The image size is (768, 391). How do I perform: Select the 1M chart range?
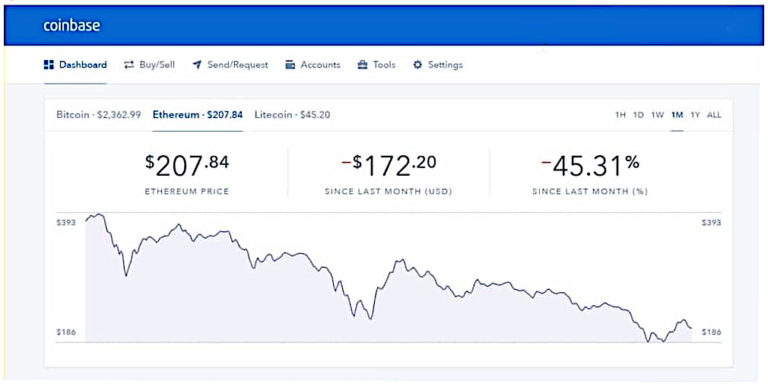click(677, 115)
